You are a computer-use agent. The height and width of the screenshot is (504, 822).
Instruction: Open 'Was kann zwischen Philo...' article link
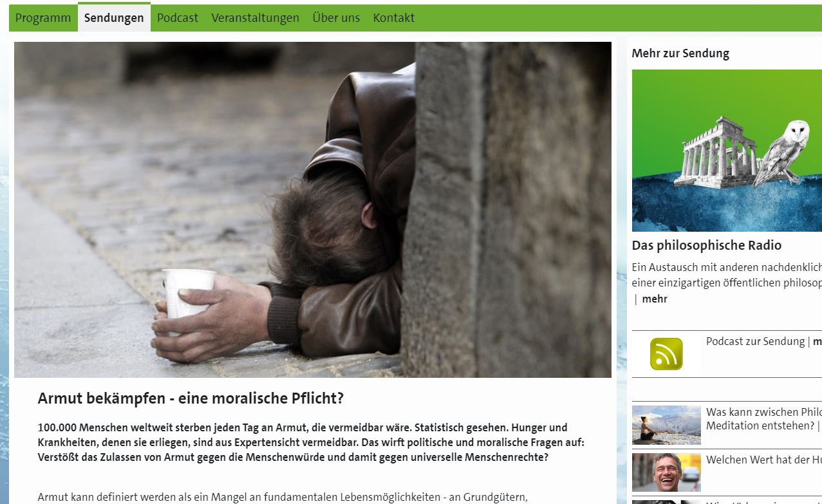(763, 419)
